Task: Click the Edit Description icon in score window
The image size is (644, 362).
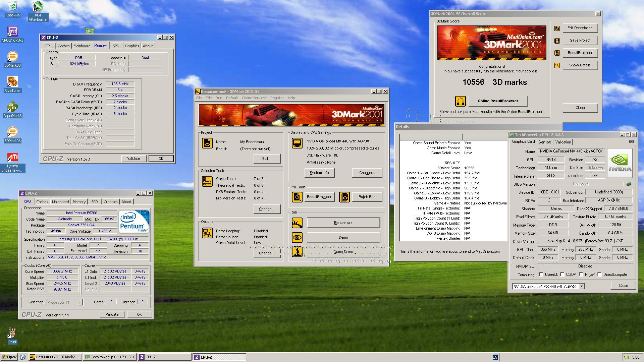Action: click(x=557, y=28)
